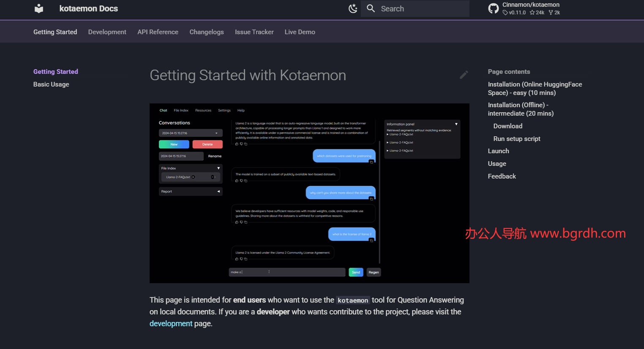
Task: Switch to API Reference tab
Action: click(158, 32)
